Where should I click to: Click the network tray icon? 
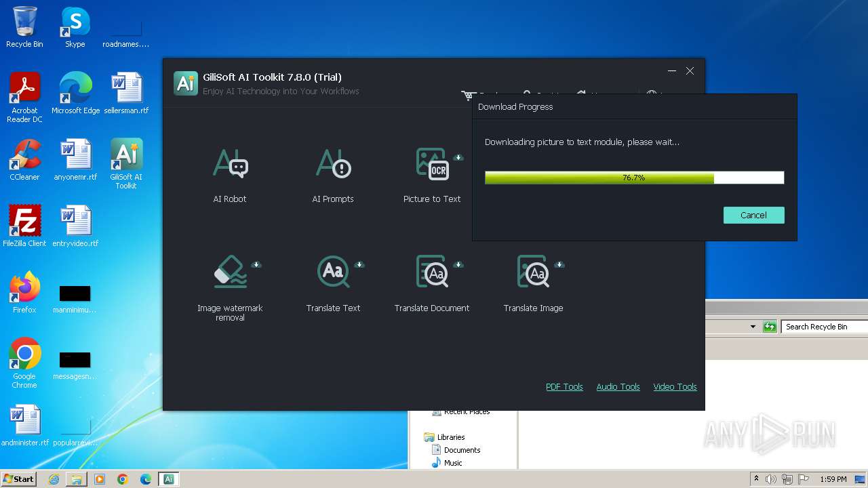pos(787,479)
